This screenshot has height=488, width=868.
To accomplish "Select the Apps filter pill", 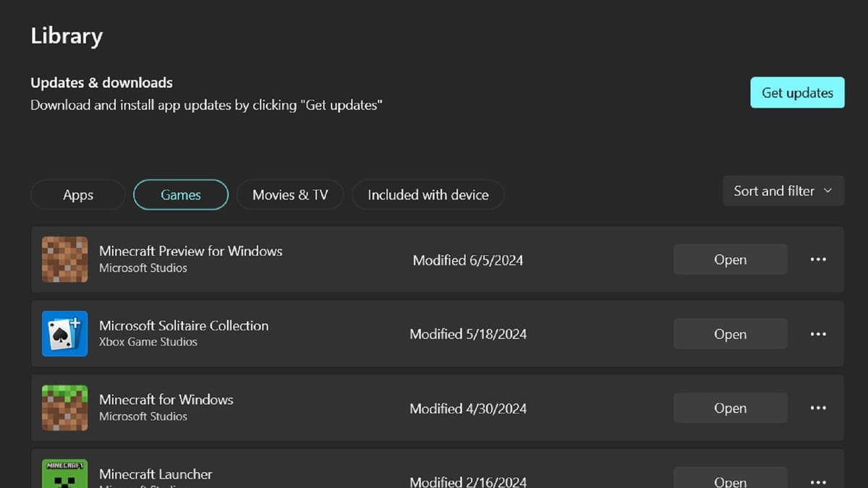I will 77,194.
